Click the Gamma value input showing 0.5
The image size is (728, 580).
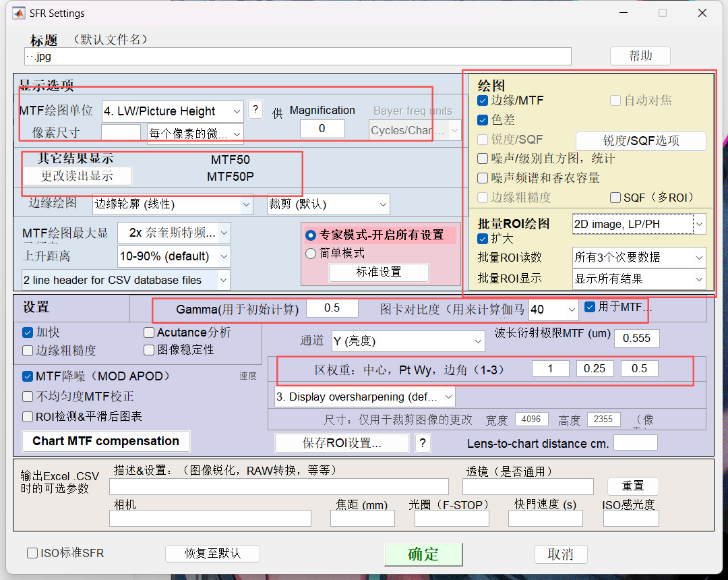tap(332, 308)
